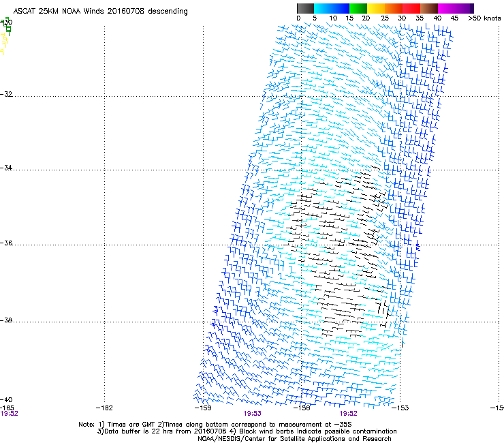Click the "-40" latitude axis label
This screenshot has height=443, width=504.
(x=6, y=400)
